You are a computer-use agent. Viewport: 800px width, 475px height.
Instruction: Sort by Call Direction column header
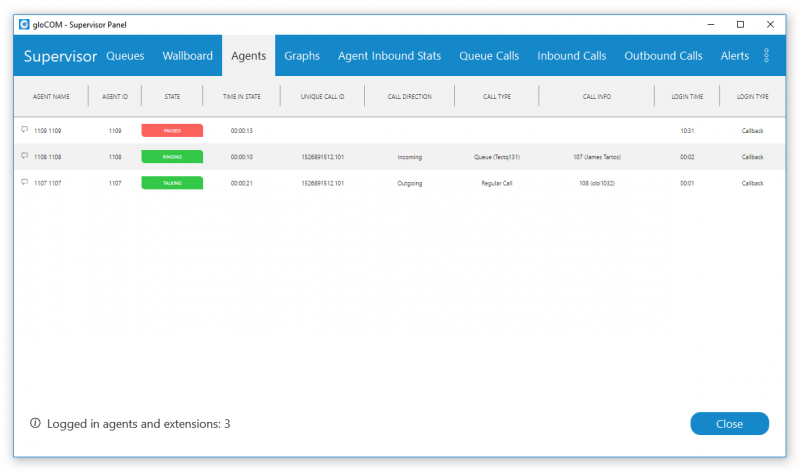pos(410,96)
